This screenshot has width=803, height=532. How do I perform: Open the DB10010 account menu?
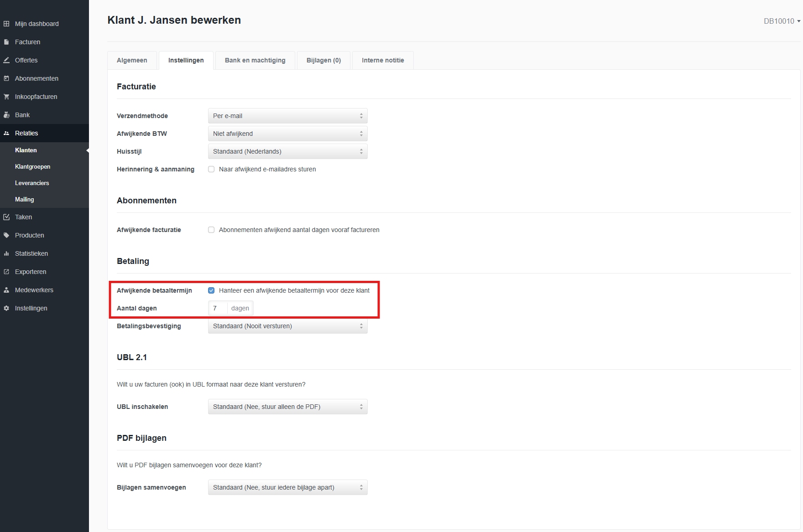point(782,21)
